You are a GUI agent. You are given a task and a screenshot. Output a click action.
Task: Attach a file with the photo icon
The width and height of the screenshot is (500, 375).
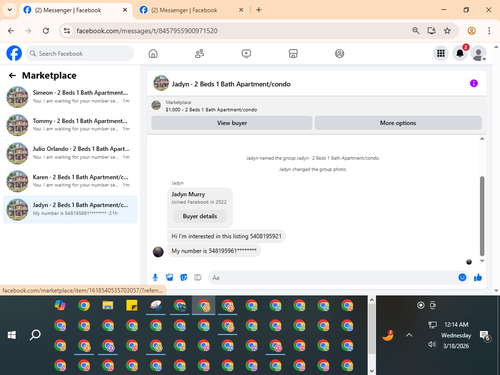[170, 277]
